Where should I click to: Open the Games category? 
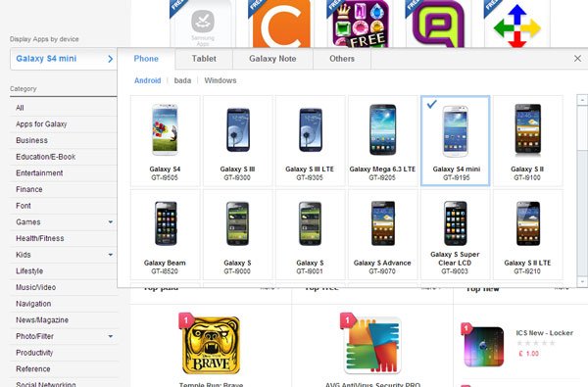[28, 222]
